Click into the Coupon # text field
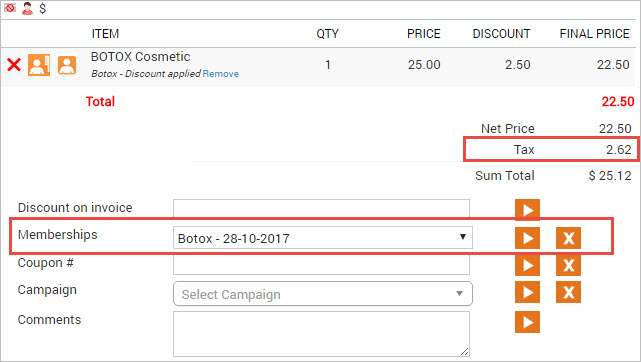Image resolution: width=641 pixels, height=362 pixels. pos(321,265)
